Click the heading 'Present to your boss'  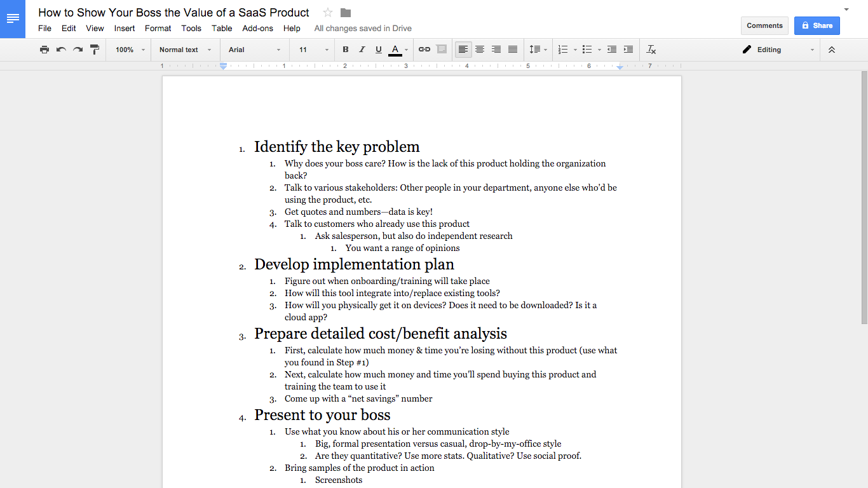click(322, 415)
